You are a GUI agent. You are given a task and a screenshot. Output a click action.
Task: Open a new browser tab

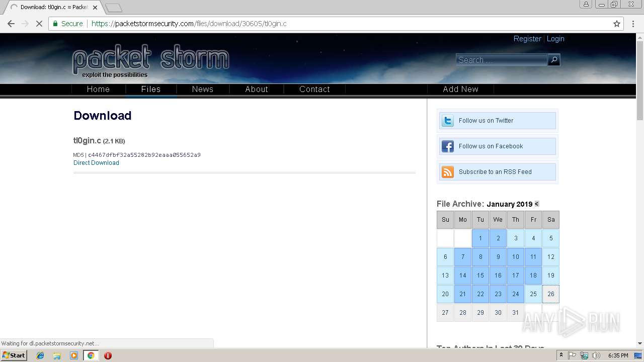114,8
